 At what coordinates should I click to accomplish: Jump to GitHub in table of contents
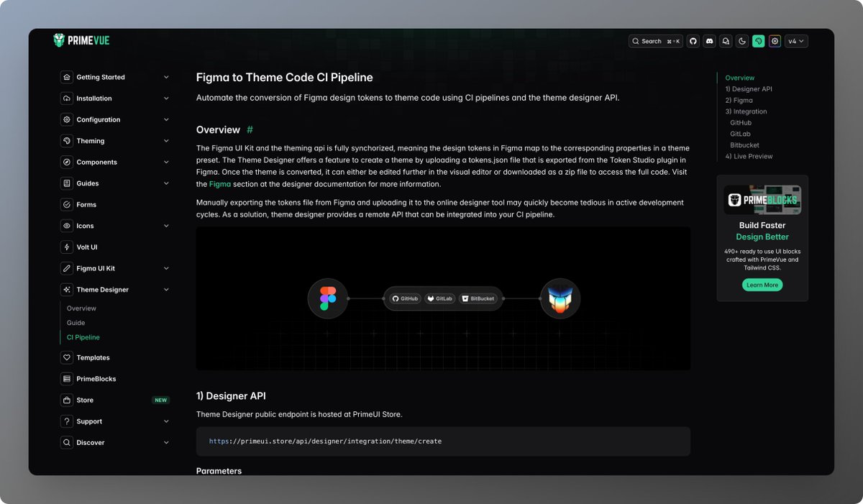point(741,123)
